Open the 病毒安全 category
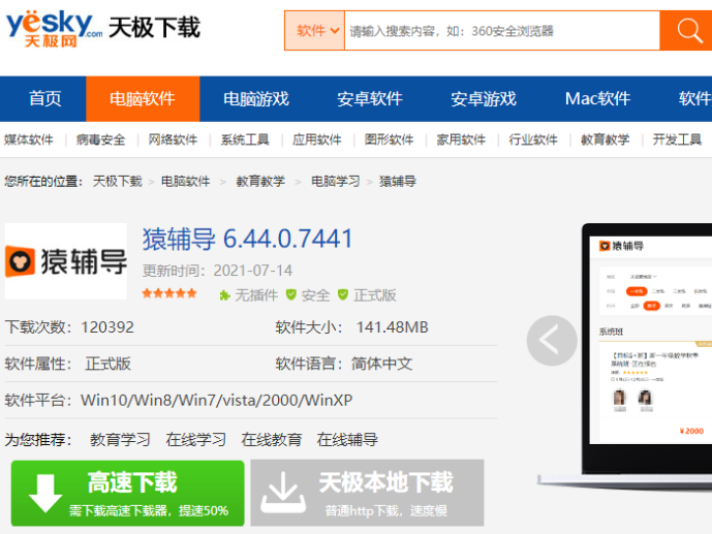Image resolution: width=712 pixels, height=534 pixels. click(101, 139)
